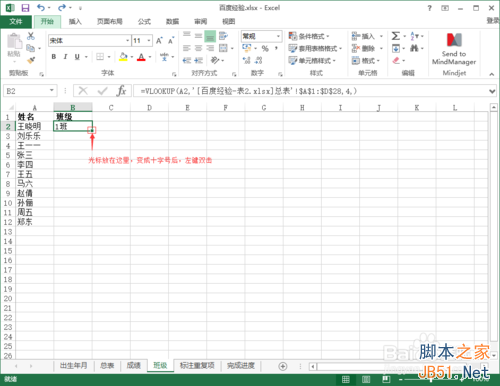Open the File tab
This screenshot has height=386, width=500.
(x=16, y=22)
